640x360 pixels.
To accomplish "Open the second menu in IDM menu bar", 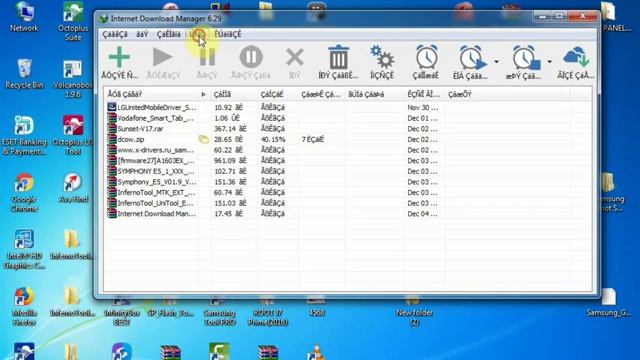I will pyautogui.click(x=142, y=34).
